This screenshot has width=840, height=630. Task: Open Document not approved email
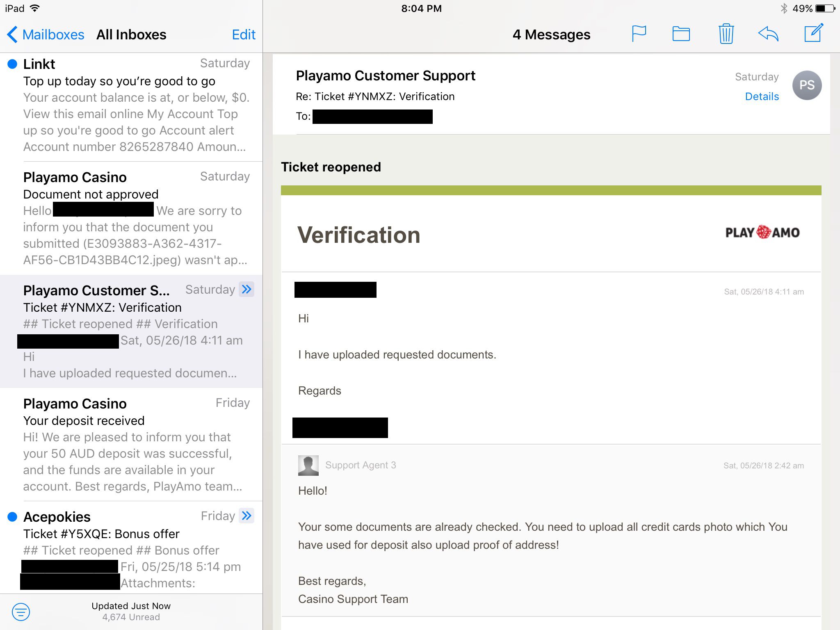[131, 218]
